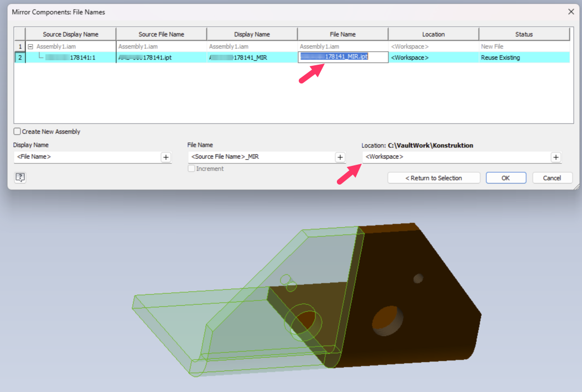The height and width of the screenshot is (392, 582).
Task: Click Assembly1.iam in Display Name column
Action: (x=252, y=47)
